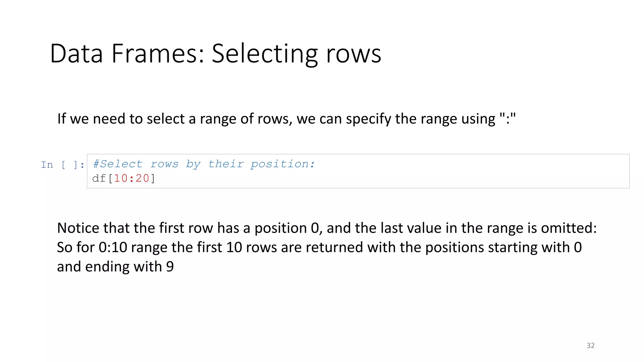Click the 'df' text in the code line
The image size is (644, 362).
point(99,178)
